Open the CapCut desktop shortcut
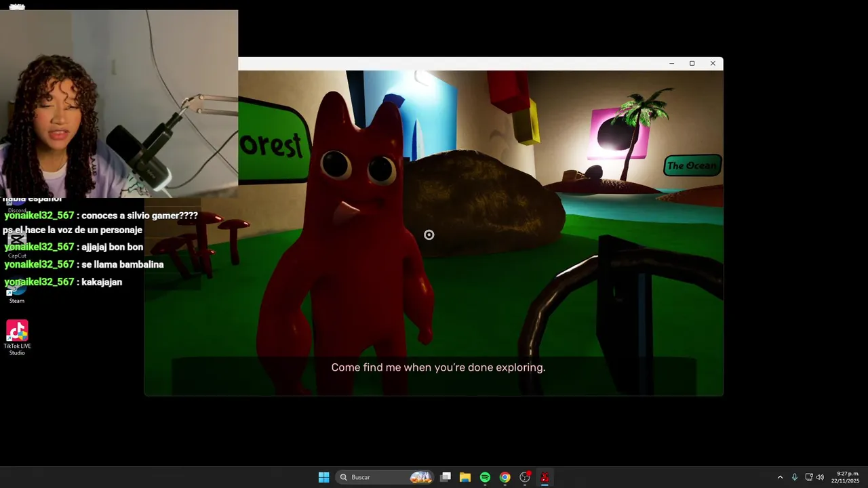Viewport: 868px width, 488px height. [x=17, y=245]
